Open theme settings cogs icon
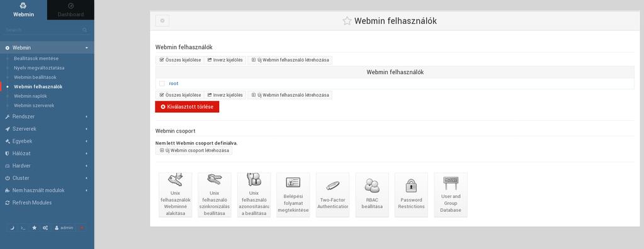The height and width of the screenshot is (249, 644). point(45,228)
